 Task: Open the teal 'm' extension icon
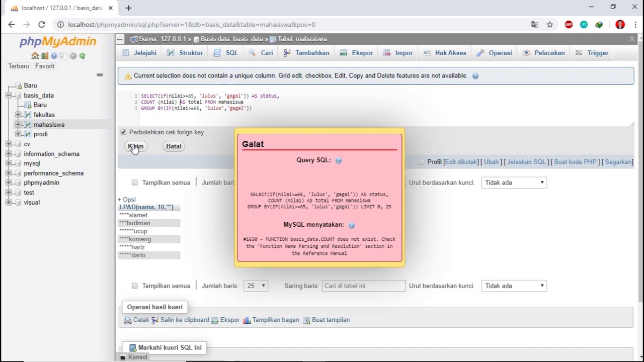[x=584, y=25]
